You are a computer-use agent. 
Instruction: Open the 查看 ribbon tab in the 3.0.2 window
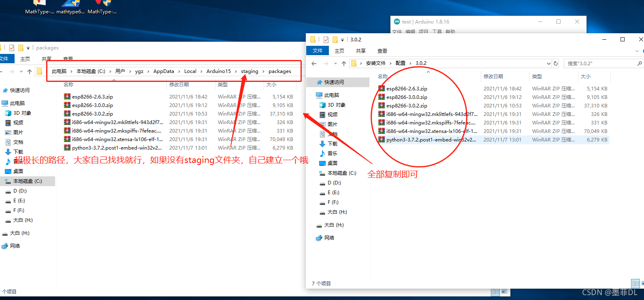tap(382, 51)
